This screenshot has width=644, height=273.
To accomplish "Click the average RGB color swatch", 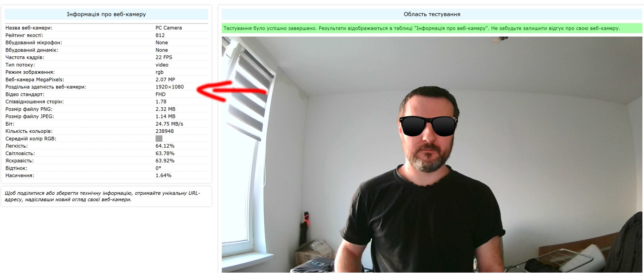I will (159, 138).
